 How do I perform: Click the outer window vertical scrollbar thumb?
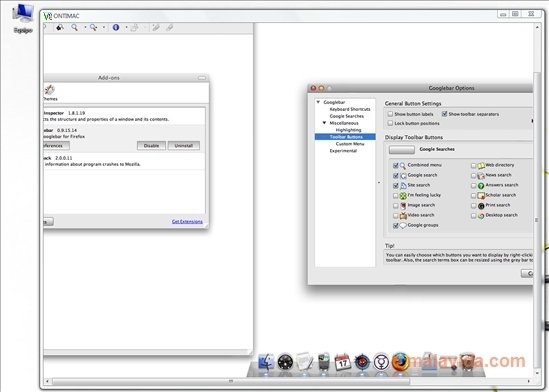click(537, 219)
